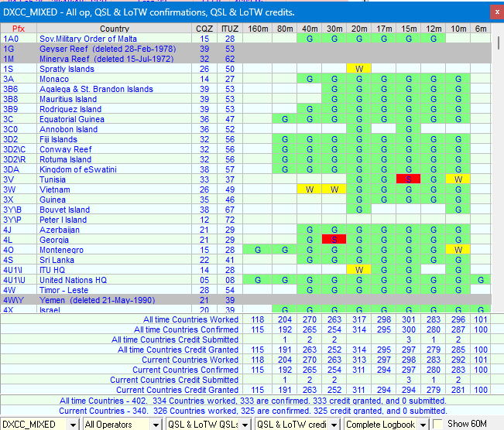Click the 20m band column header
Image resolution: width=504 pixels, height=430 pixels.
(358, 29)
